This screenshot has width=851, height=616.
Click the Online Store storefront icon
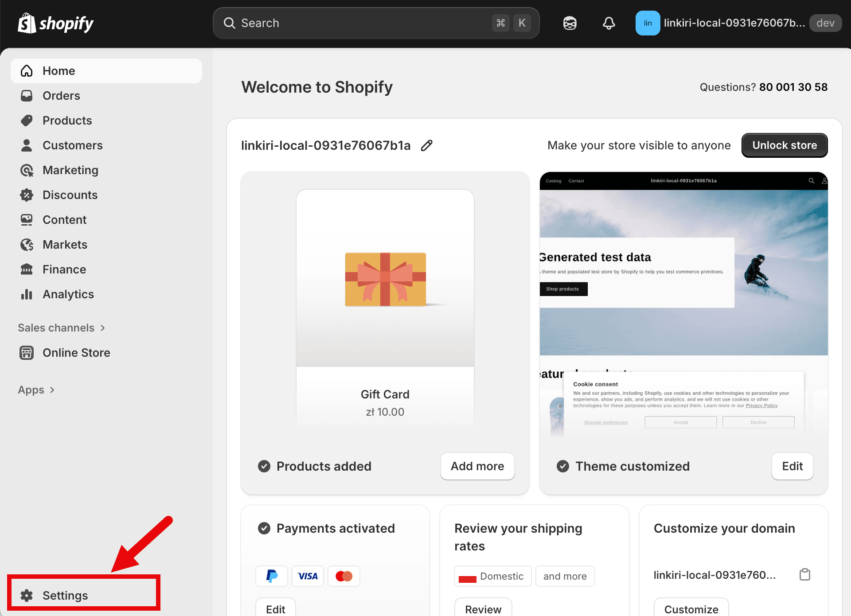(x=27, y=353)
